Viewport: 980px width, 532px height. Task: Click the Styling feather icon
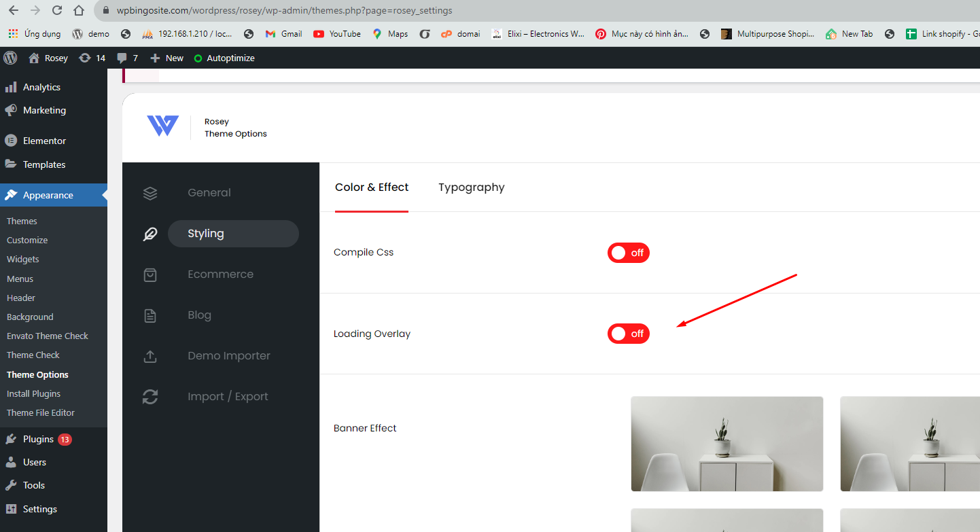tap(150, 234)
